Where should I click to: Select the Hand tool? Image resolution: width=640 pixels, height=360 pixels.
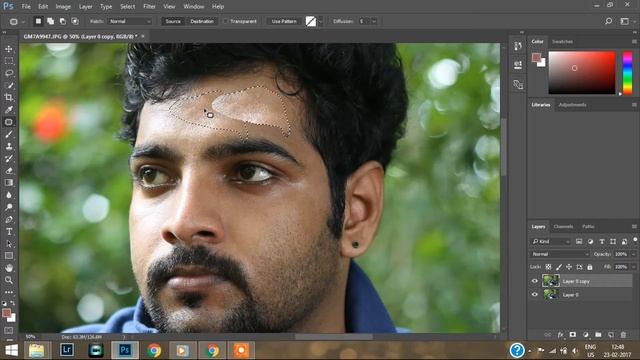tap(9, 268)
